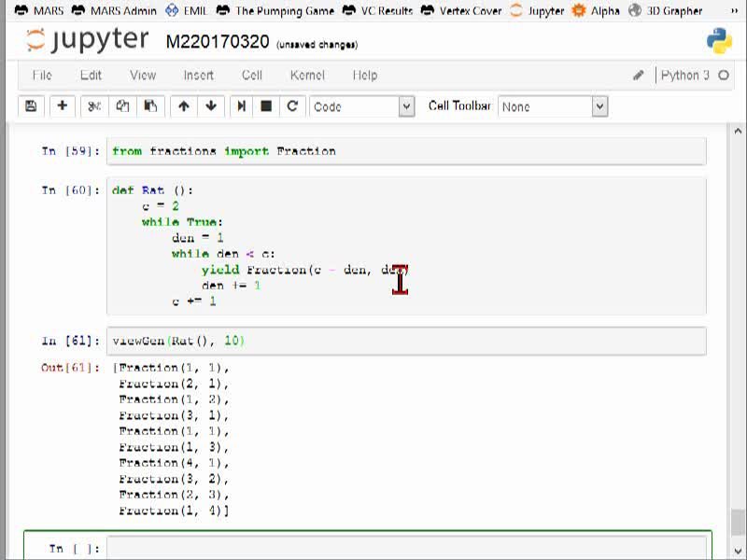Open the Cell Toolbar None dropdown
The width and height of the screenshot is (747, 560).
tap(553, 106)
